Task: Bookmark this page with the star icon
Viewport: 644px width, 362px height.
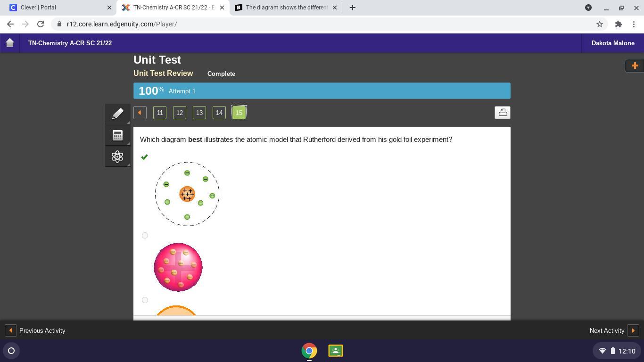Action: (x=600, y=24)
